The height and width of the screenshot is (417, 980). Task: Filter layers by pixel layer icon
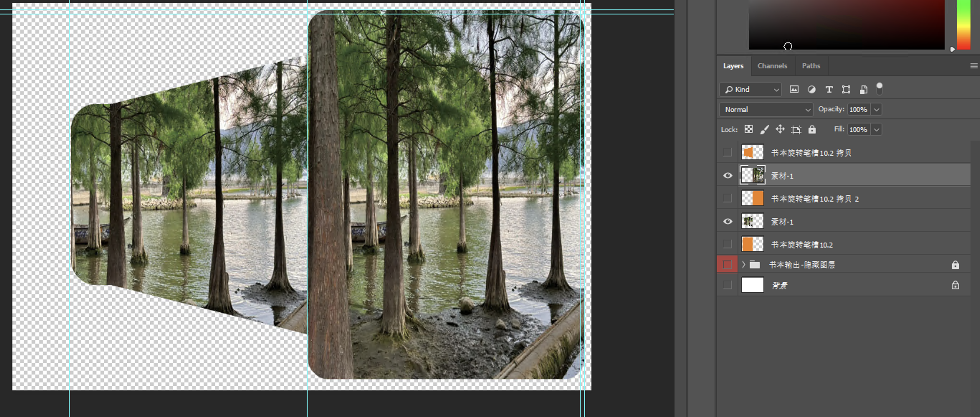pyautogui.click(x=794, y=89)
